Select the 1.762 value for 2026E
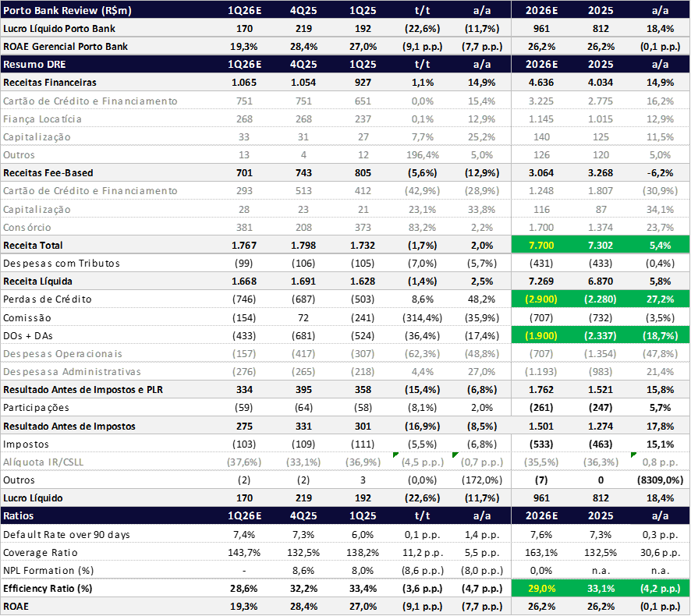Viewport: 691px width, 616px height. pyautogui.click(x=540, y=389)
